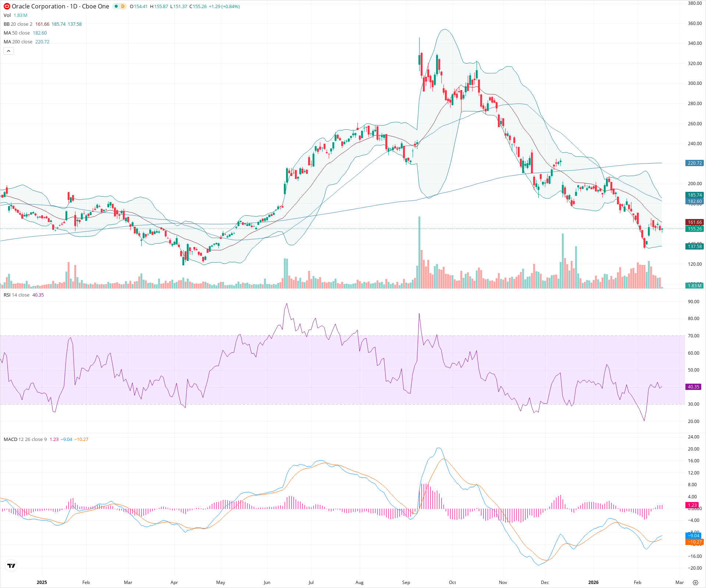706x588 pixels.
Task: Toggle the Vol indicator legend
Action: click(x=7, y=15)
